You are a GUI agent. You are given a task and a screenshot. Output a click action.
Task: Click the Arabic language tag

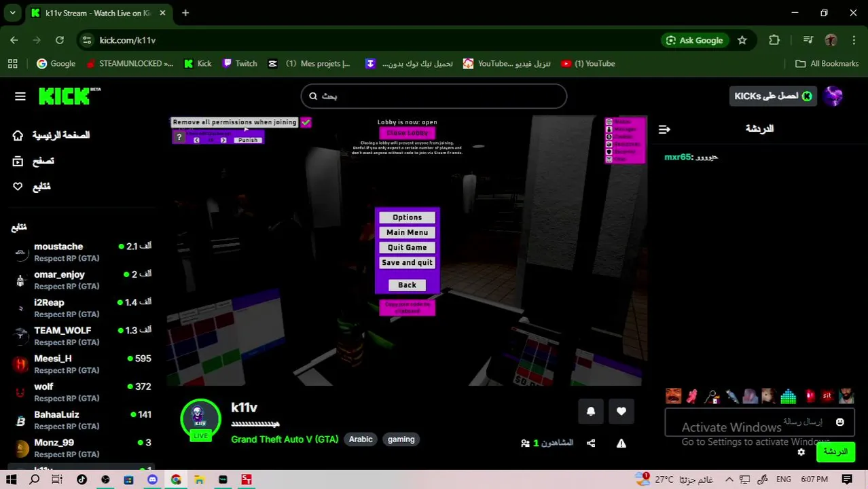(x=361, y=439)
